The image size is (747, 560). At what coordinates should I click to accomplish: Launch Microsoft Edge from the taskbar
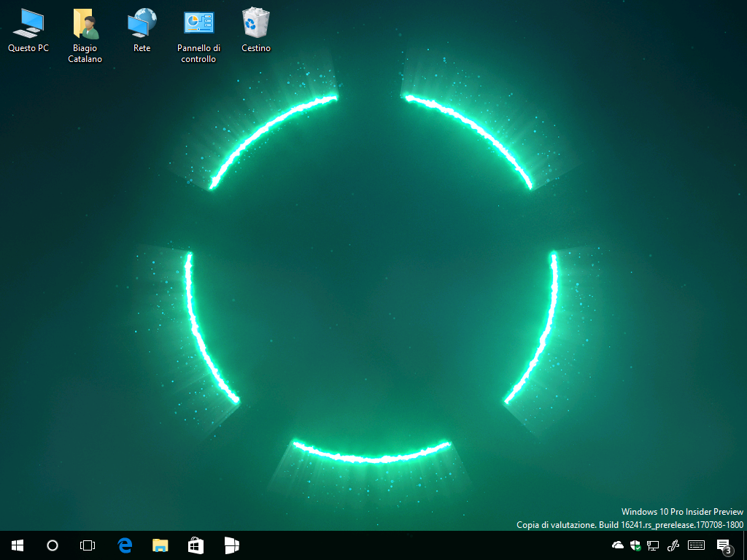point(125,545)
